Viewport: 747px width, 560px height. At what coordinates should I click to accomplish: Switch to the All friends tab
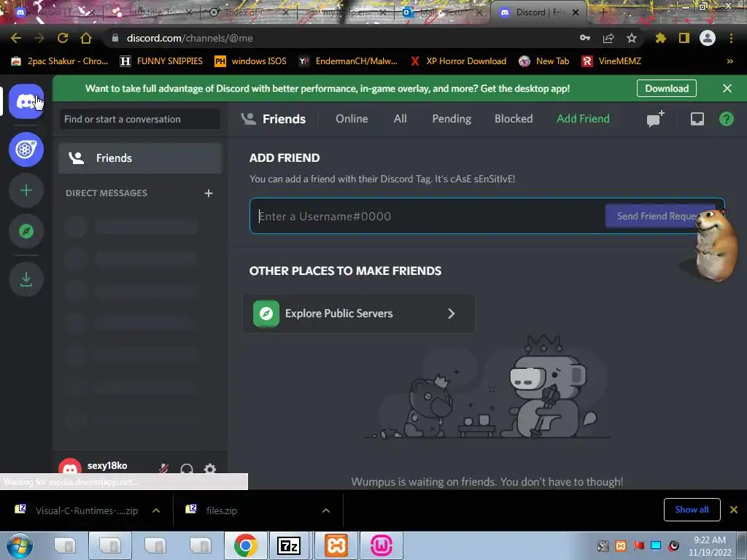pyautogui.click(x=400, y=119)
